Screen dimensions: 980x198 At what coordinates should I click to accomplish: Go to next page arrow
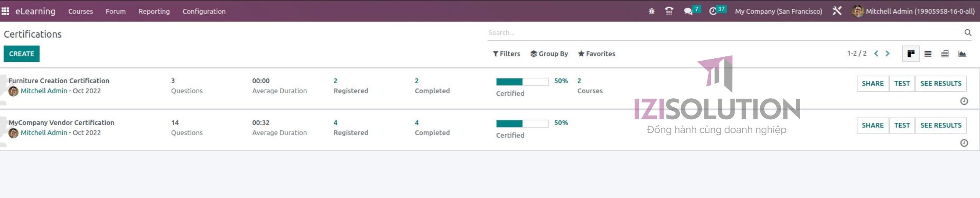(887, 54)
